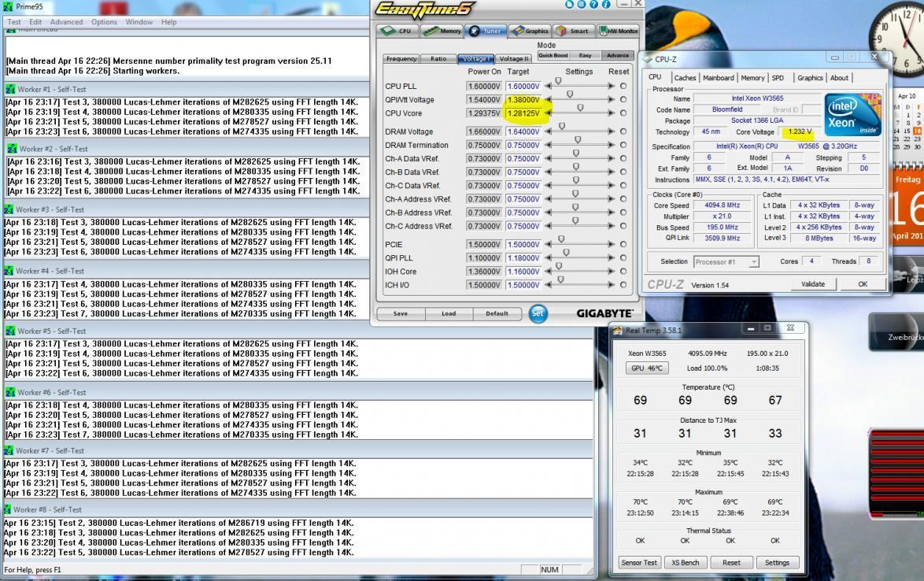Click the Real Temp title bar icon
This screenshot has width=924, height=581.
[x=617, y=331]
